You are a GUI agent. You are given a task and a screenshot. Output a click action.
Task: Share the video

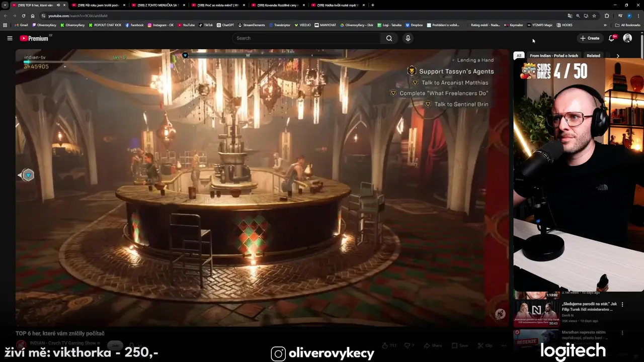pyautogui.click(x=433, y=345)
